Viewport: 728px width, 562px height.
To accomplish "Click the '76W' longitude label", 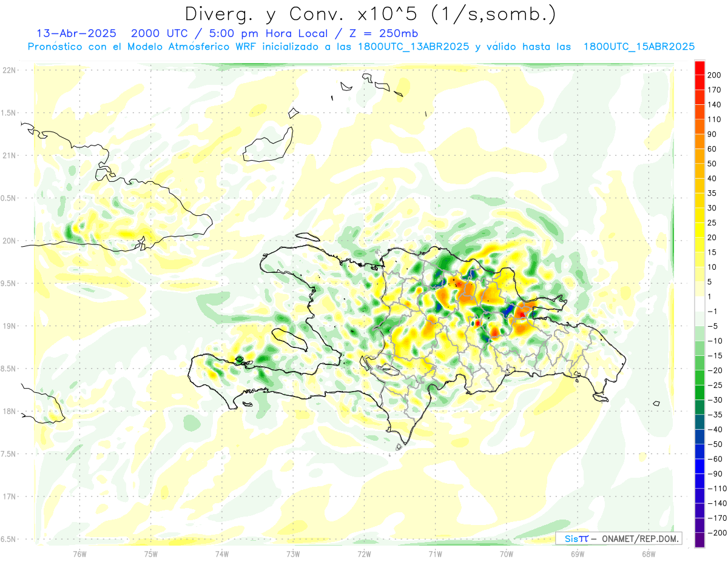I will 79,554.
